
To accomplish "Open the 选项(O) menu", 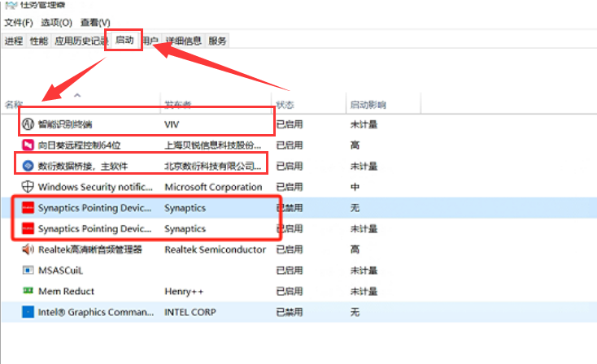I will point(56,23).
